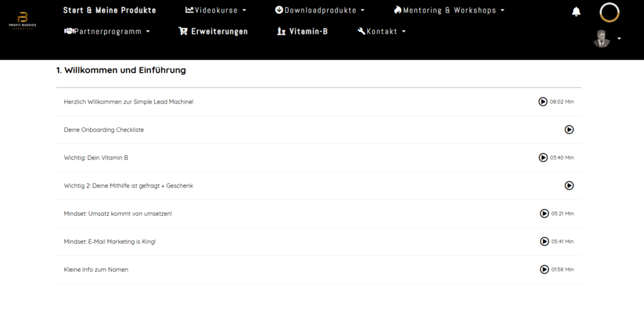644x322 pixels.
Task: Open the user profile avatar
Action: tap(602, 38)
